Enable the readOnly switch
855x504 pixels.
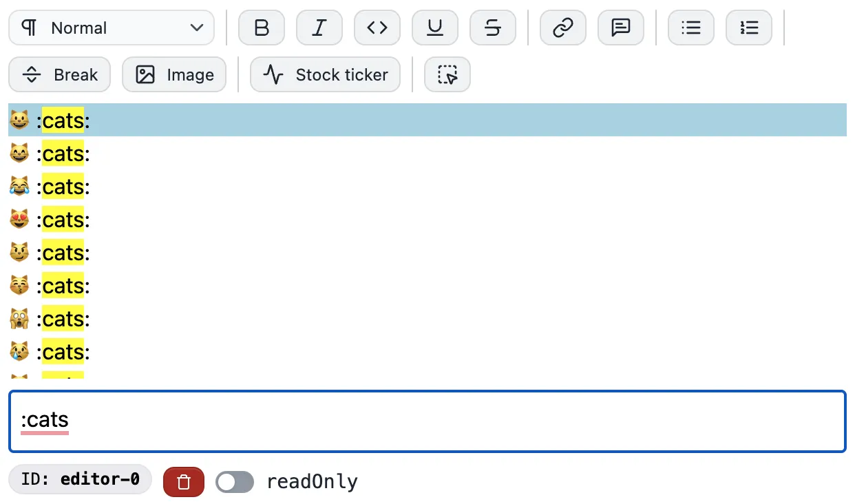click(234, 481)
